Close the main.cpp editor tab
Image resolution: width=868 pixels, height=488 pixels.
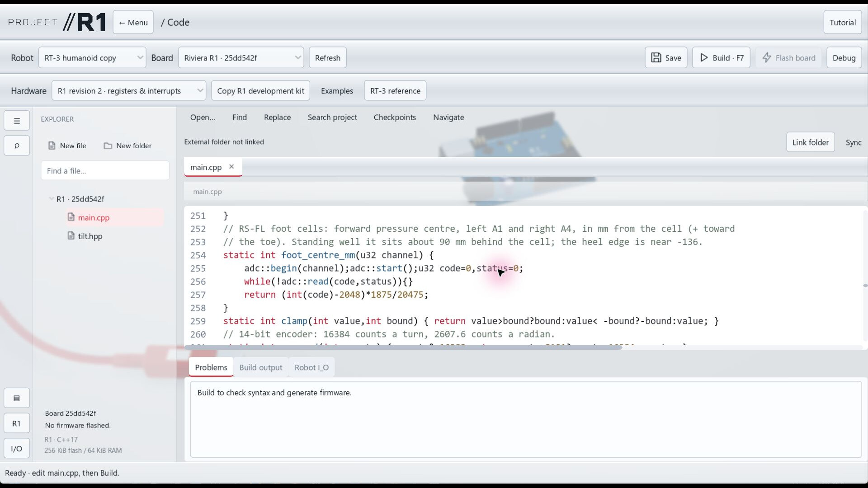(x=231, y=167)
